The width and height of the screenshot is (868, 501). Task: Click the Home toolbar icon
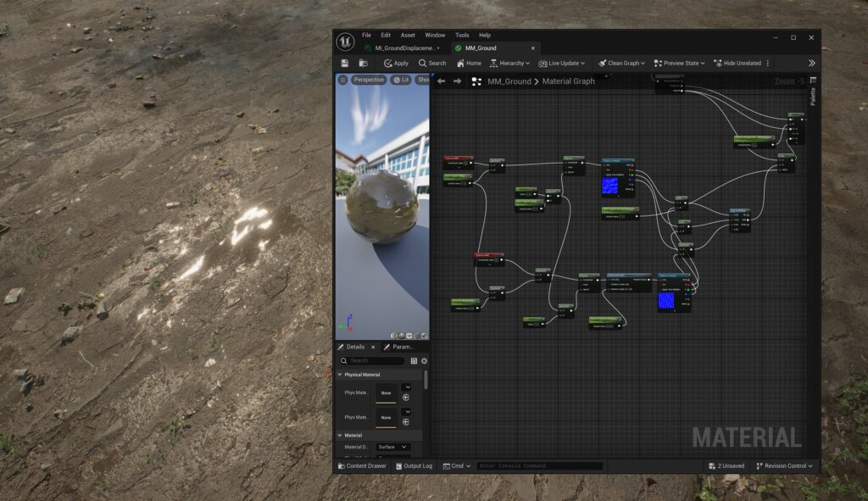coord(468,63)
